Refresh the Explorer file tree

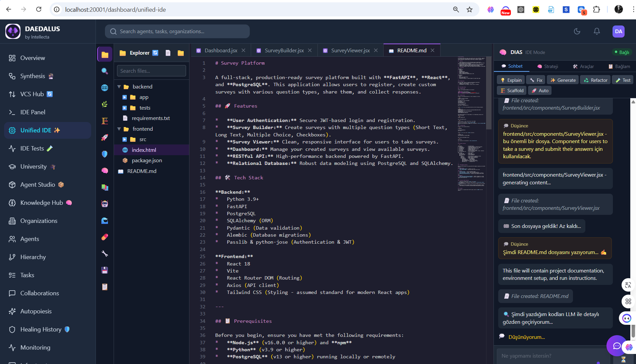pos(155,53)
